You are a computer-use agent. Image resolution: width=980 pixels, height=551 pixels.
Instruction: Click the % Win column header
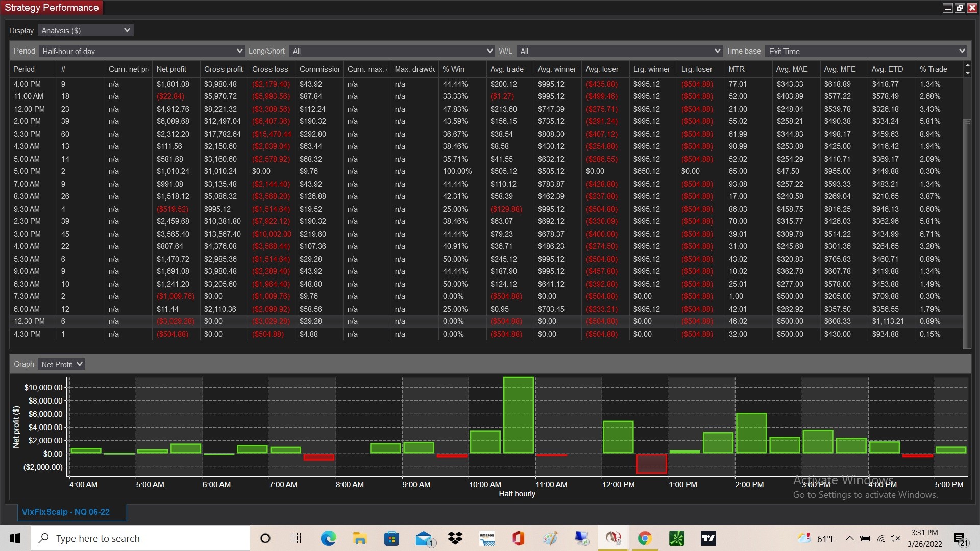click(x=453, y=69)
